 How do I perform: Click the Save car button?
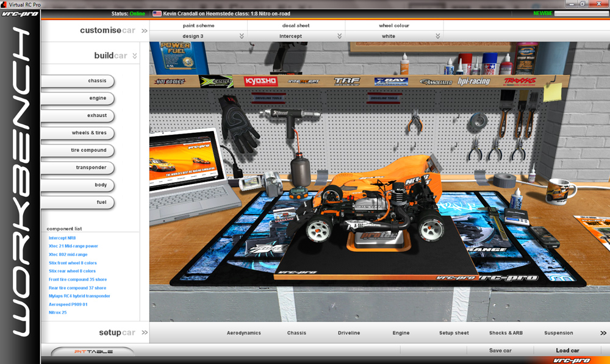point(500,351)
